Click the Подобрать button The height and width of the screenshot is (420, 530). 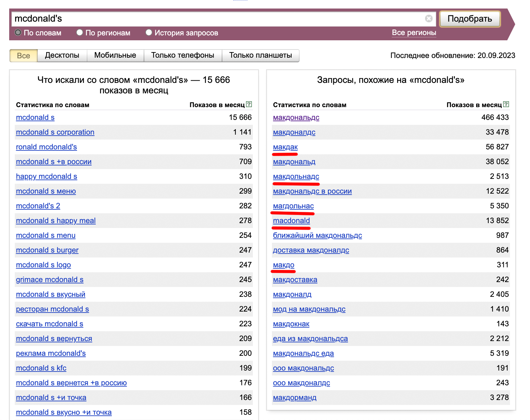[x=470, y=19]
